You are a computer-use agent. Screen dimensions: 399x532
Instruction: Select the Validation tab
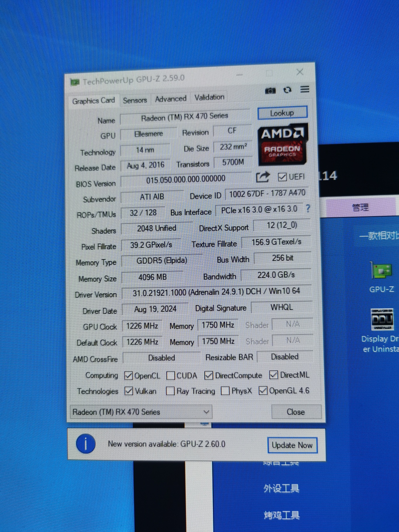click(x=209, y=97)
